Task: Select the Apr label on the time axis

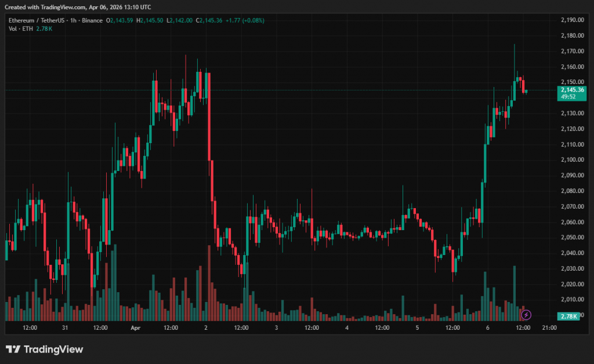Action: coord(135,328)
